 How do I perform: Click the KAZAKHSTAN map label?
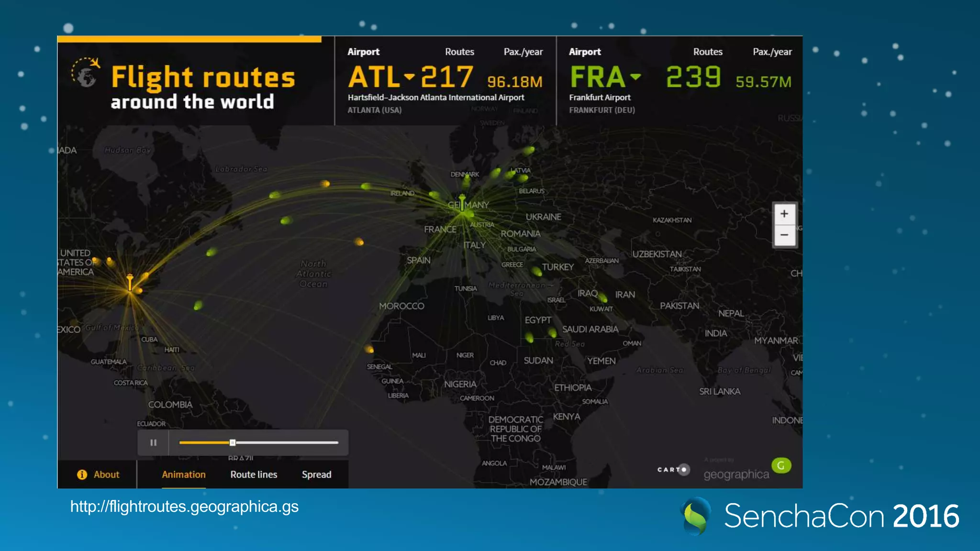pos(672,220)
